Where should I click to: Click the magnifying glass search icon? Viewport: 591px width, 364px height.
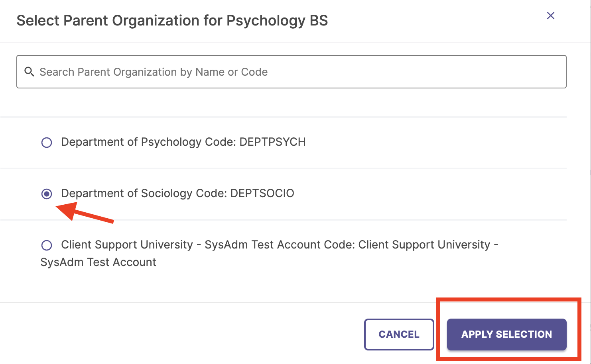(29, 72)
